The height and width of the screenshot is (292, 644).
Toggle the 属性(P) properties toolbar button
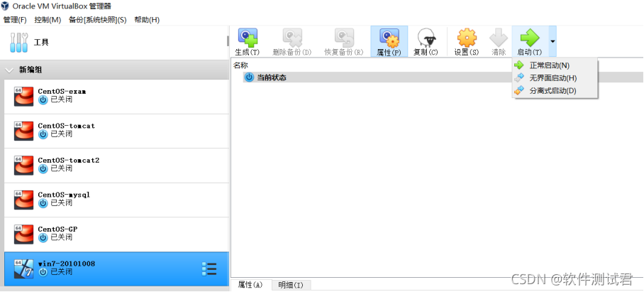pyautogui.click(x=389, y=41)
